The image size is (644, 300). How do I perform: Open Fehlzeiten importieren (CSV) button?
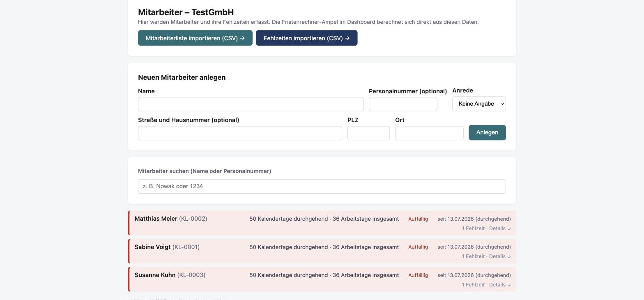[307, 38]
